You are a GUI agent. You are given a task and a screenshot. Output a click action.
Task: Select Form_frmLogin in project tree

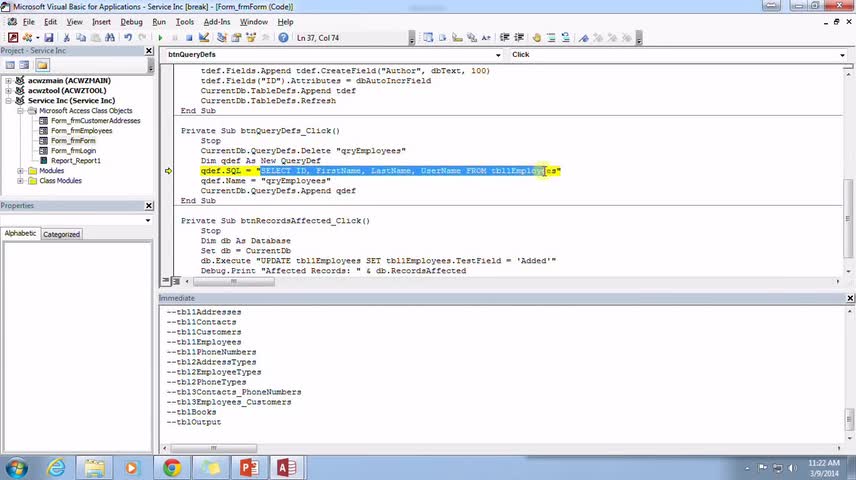click(x=73, y=151)
